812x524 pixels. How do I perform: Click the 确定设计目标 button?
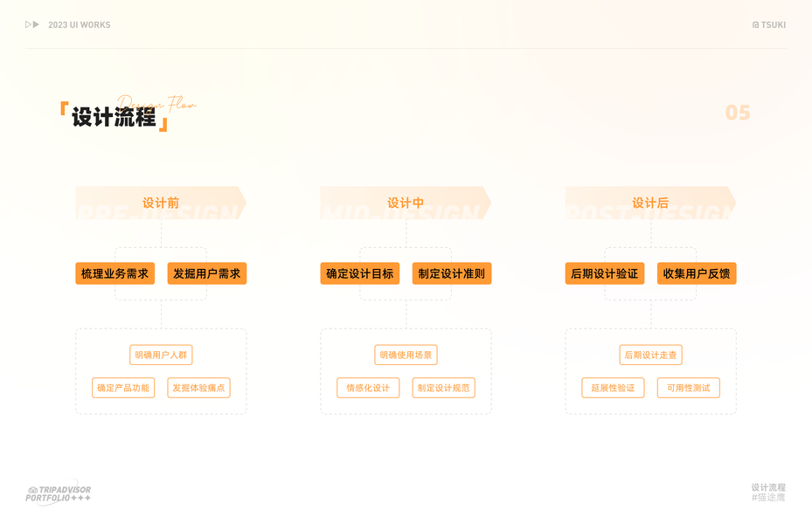tap(359, 273)
